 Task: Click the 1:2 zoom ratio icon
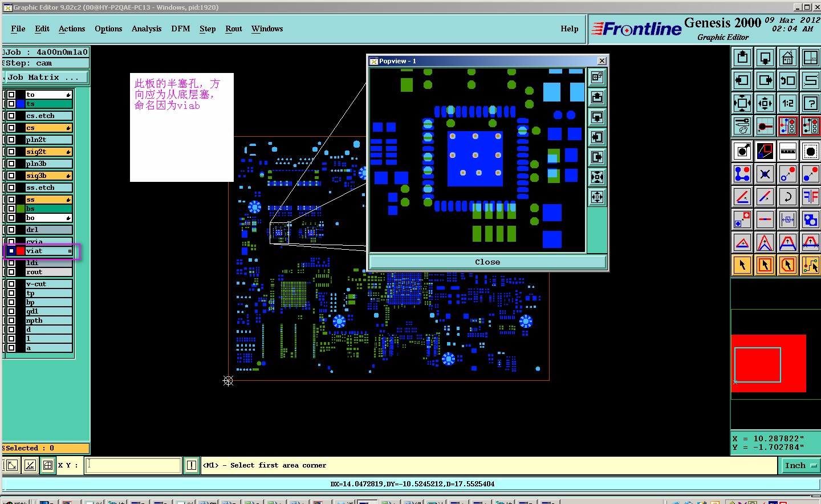pyautogui.click(x=787, y=103)
